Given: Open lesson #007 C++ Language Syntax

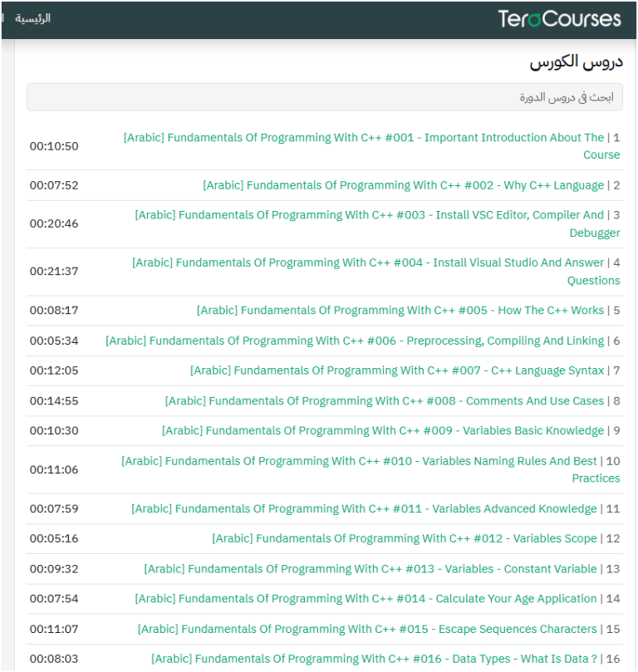Looking at the screenshot, I should 397,370.
